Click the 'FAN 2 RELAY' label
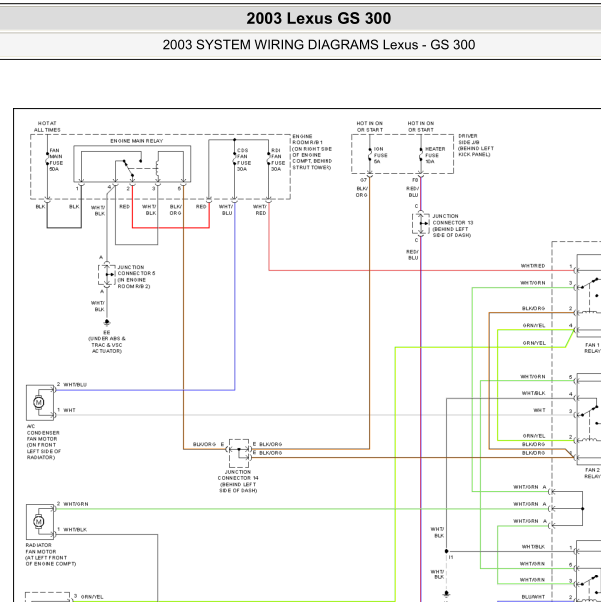This screenshot has height=602, width=601. pos(592,473)
